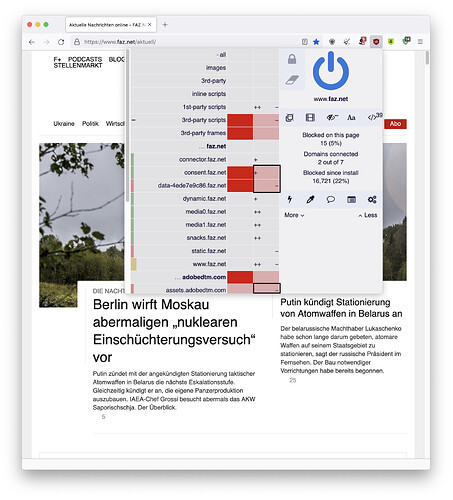Open the reader view icon in address bar
453x500 pixels.
pos(304,42)
